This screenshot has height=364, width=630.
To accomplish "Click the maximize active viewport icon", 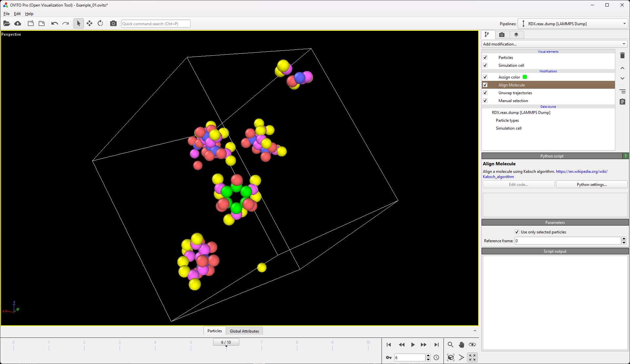I will click(472, 357).
